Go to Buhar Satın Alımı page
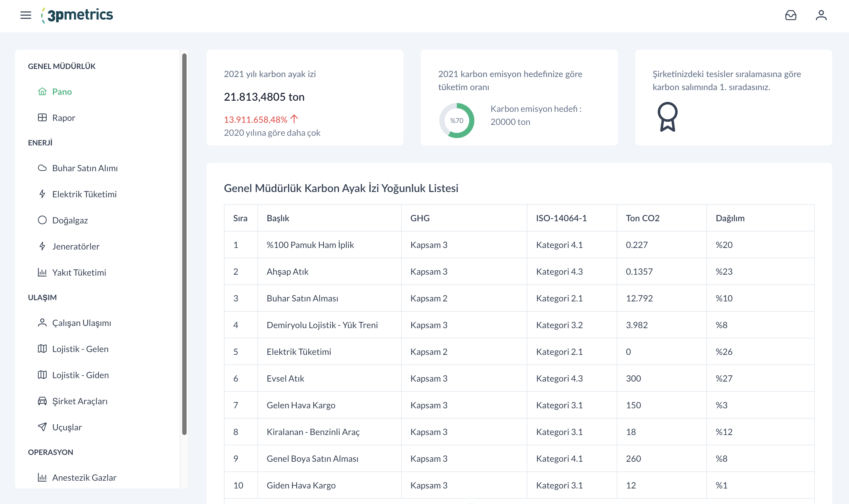Screen dimensions: 849x504 (85, 168)
